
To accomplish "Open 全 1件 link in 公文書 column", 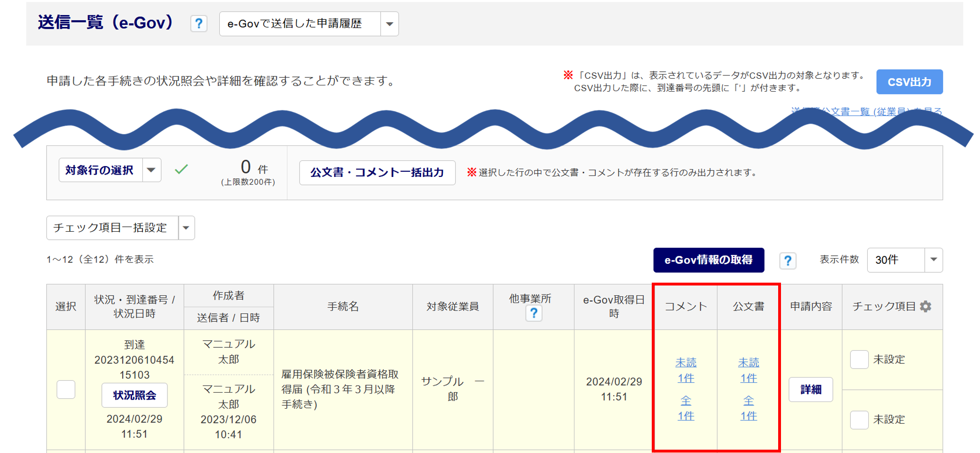I will tap(748, 408).
